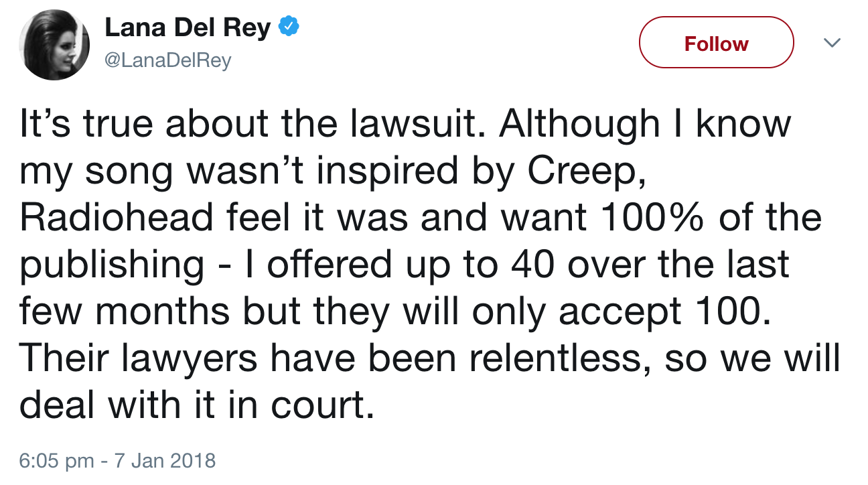
Task: Visit the @LanaDelRey handle link
Action: [x=168, y=61]
